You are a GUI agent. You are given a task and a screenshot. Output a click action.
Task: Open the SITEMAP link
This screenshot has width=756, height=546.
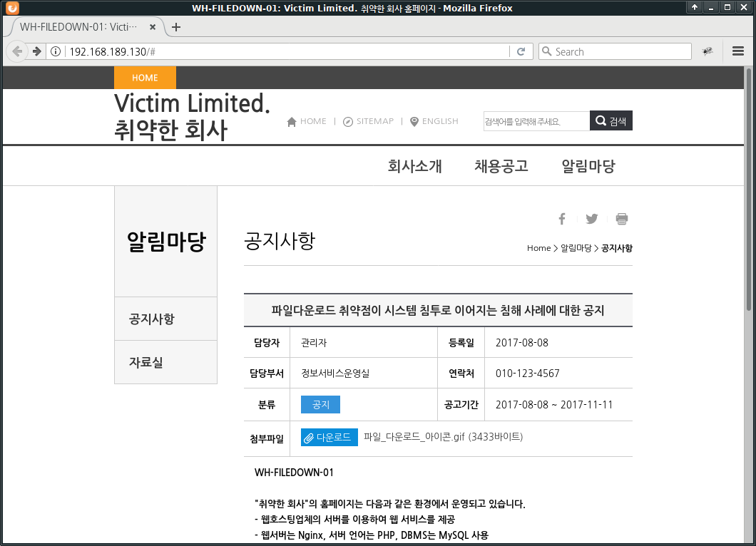pos(374,121)
